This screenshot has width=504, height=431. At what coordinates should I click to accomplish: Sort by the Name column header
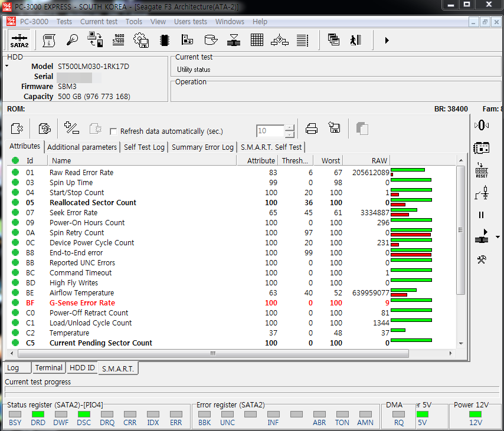click(x=142, y=160)
